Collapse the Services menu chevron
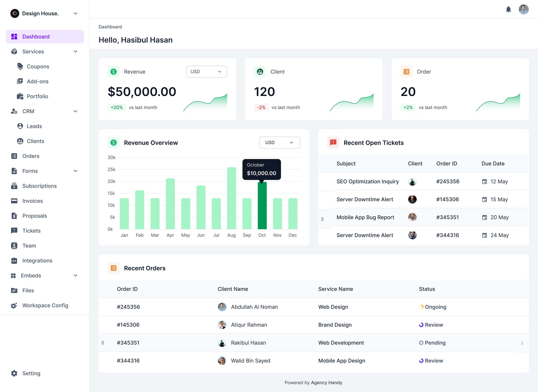The height and width of the screenshot is (392, 538). 76,51
